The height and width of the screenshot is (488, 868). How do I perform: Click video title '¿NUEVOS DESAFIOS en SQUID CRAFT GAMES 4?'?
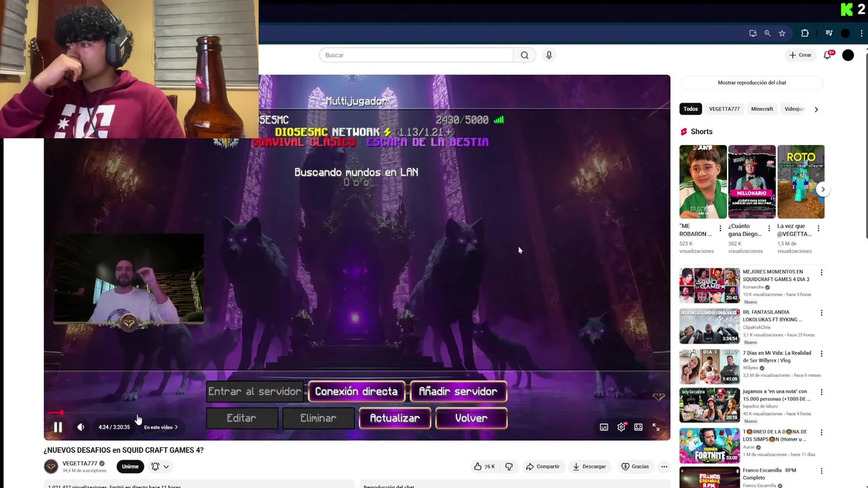(123, 450)
